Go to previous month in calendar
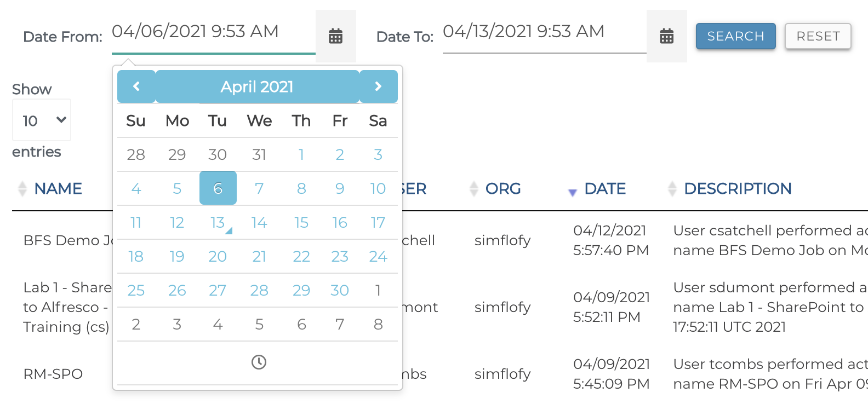 click(x=136, y=86)
